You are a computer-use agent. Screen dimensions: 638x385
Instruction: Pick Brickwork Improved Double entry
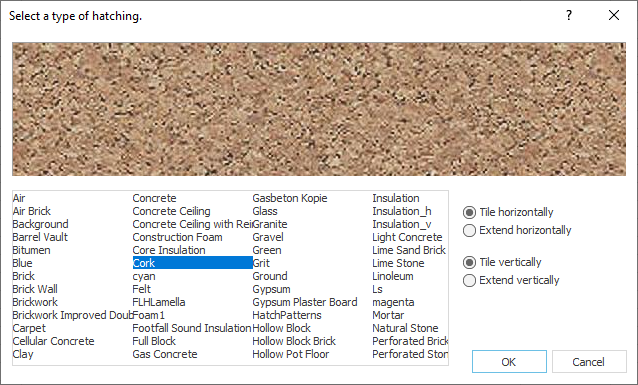pyautogui.click(x=72, y=315)
